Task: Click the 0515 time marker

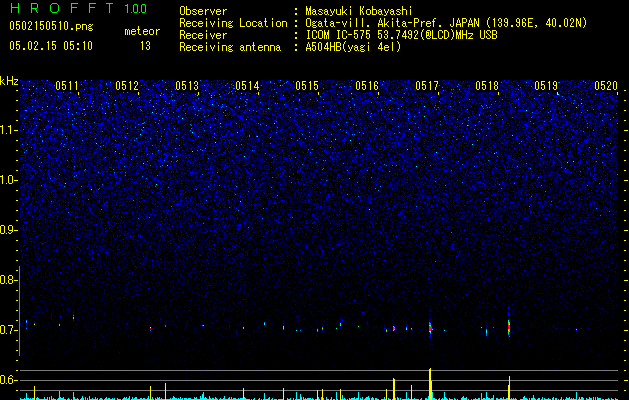Action: tap(307, 86)
